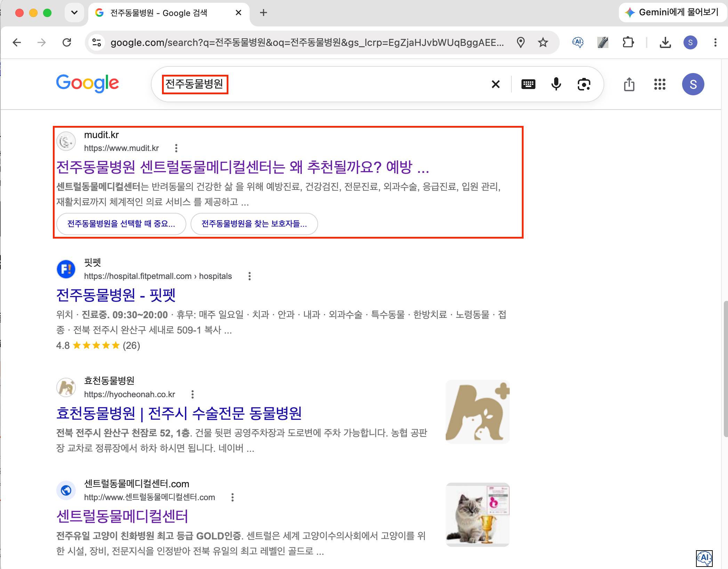Show browser downloads
This screenshot has height=569, width=728.
point(665,42)
